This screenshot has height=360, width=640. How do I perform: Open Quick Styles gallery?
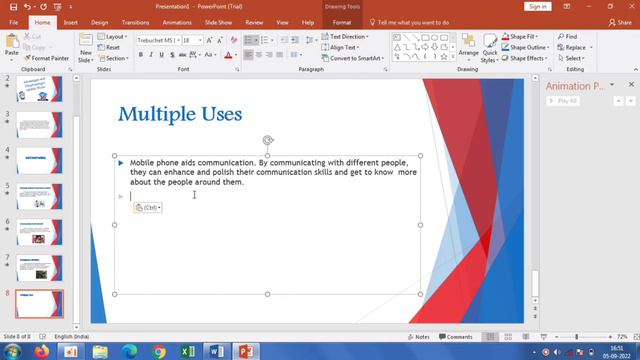pos(490,49)
